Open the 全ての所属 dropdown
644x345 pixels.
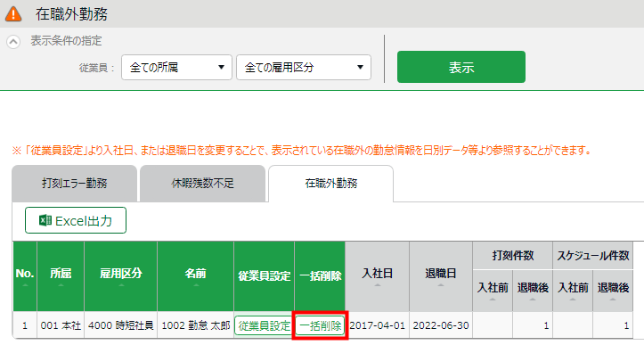pyautogui.click(x=176, y=68)
